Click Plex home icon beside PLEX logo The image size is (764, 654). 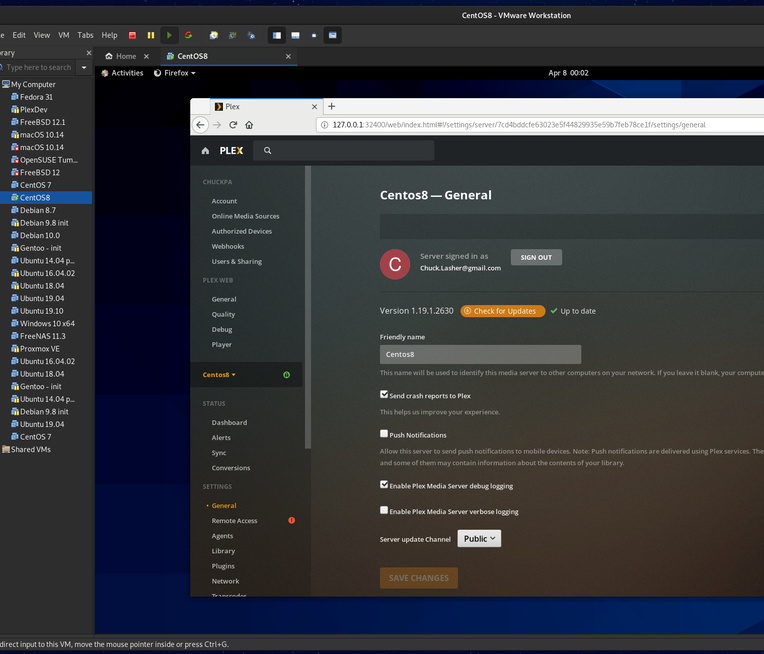(x=205, y=151)
